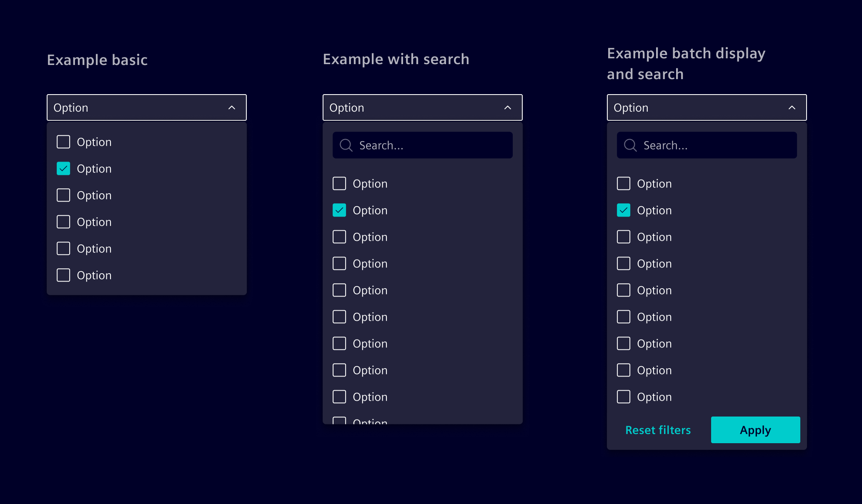
Task: Check the bottom Option in batch display list
Action: click(624, 397)
